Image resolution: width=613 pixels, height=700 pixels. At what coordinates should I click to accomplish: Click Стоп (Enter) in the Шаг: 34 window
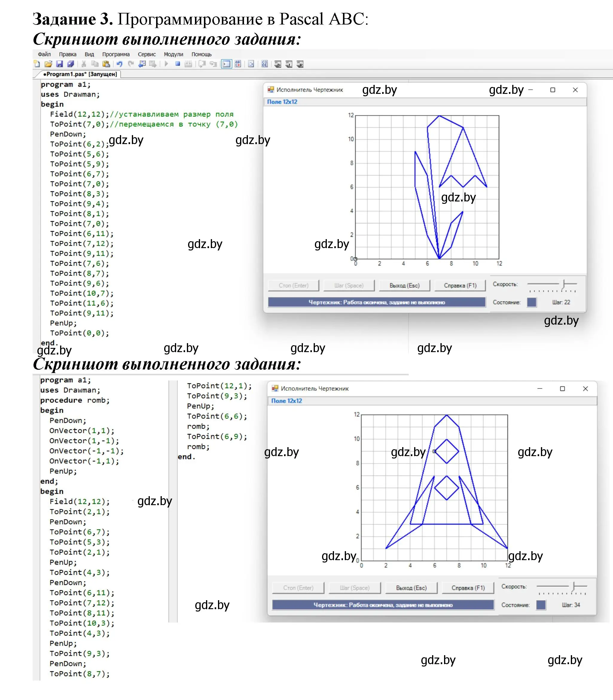tap(298, 588)
